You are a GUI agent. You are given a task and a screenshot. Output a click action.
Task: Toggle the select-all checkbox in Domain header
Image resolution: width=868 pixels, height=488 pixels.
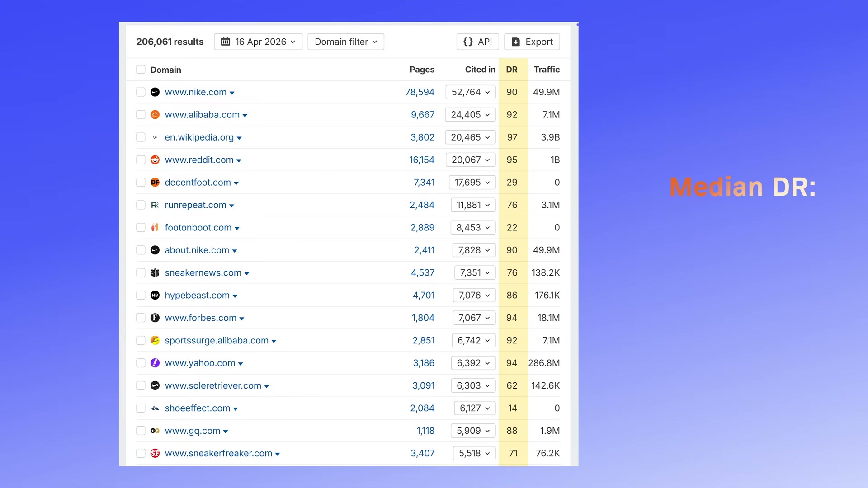click(141, 70)
